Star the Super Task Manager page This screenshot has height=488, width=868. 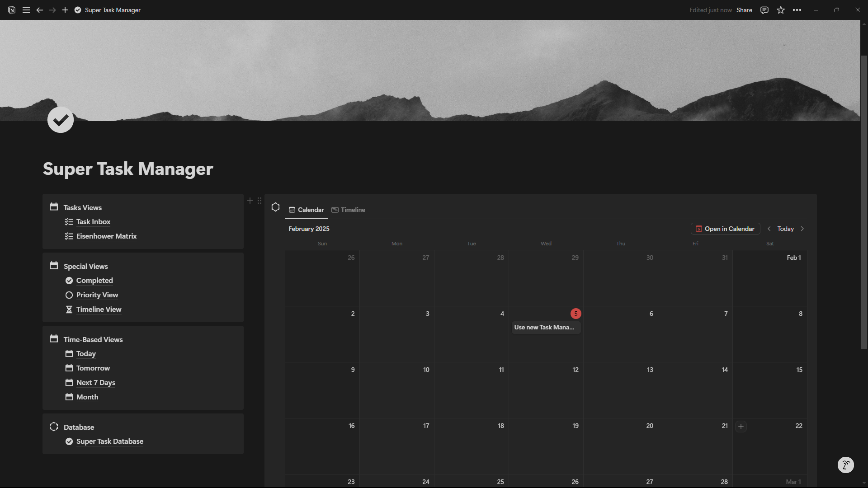781,9
